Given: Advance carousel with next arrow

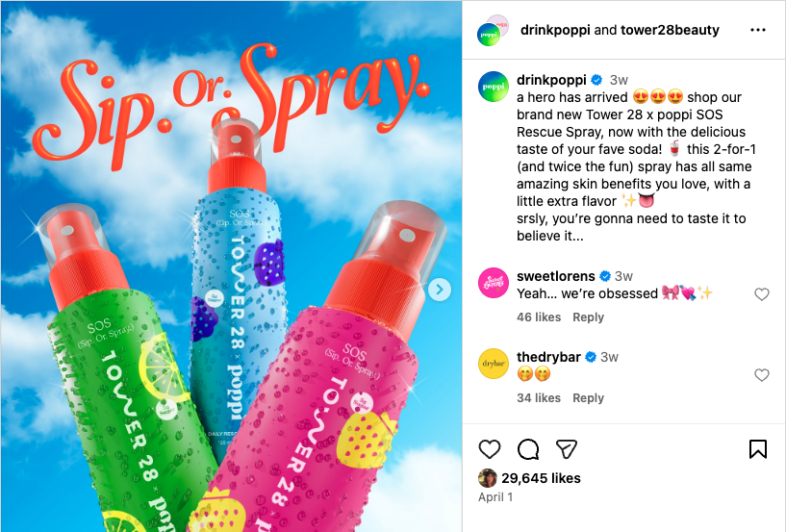Looking at the screenshot, I should [x=440, y=290].
